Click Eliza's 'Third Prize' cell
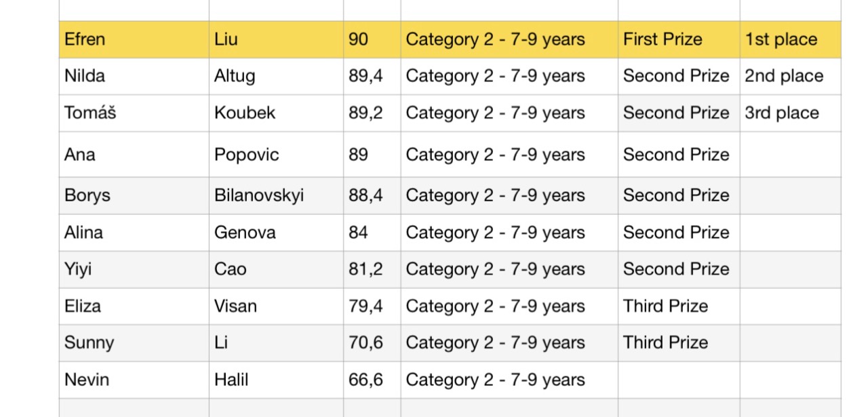The image size is (868, 417). [665, 306]
